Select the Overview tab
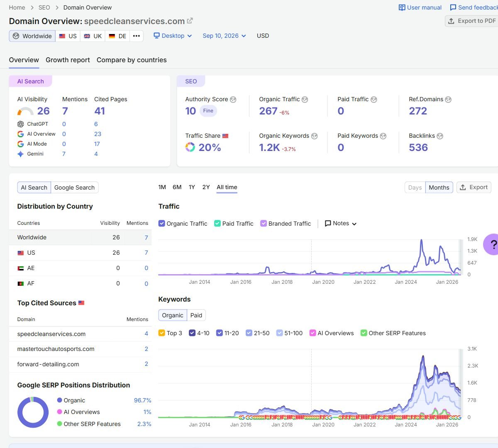Image resolution: width=498 pixels, height=448 pixels. [24, 60]
